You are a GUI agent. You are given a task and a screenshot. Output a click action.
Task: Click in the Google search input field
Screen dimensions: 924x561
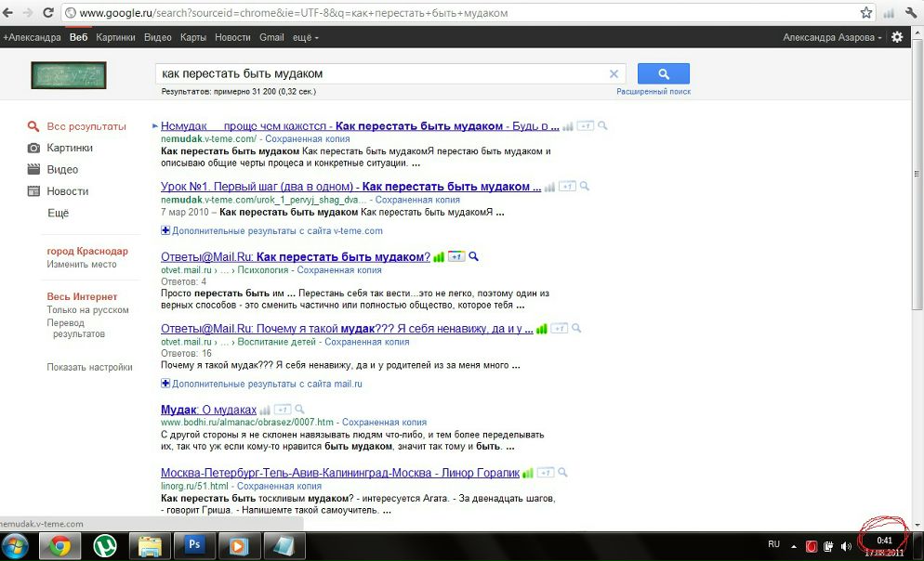click(x=381, y=73)
